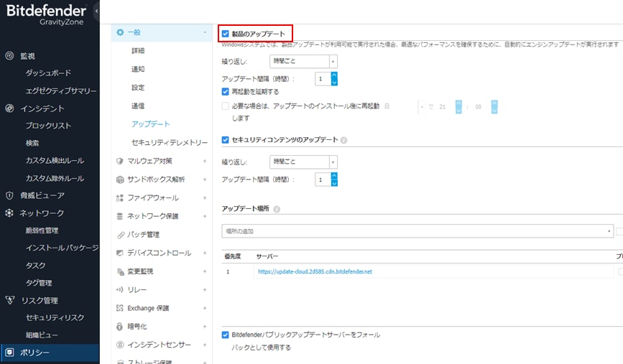
Task: Open セキュリティリスク in sidebar
Action: pos(55,317)
